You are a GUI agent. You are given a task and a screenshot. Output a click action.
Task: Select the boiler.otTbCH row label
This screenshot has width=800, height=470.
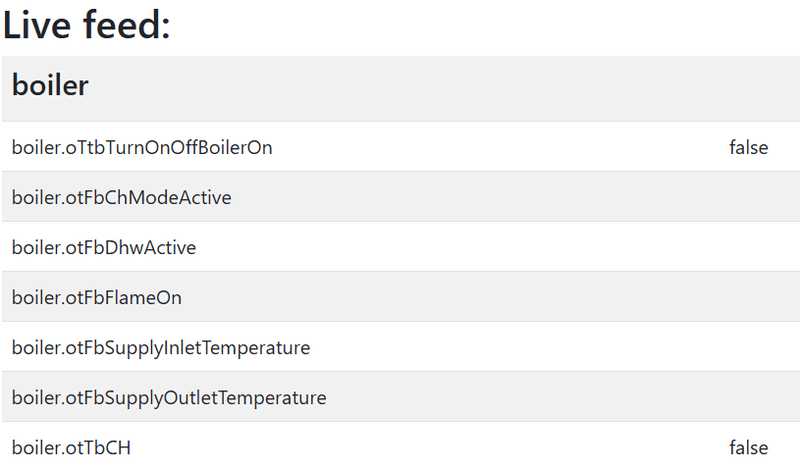(71, 448)
